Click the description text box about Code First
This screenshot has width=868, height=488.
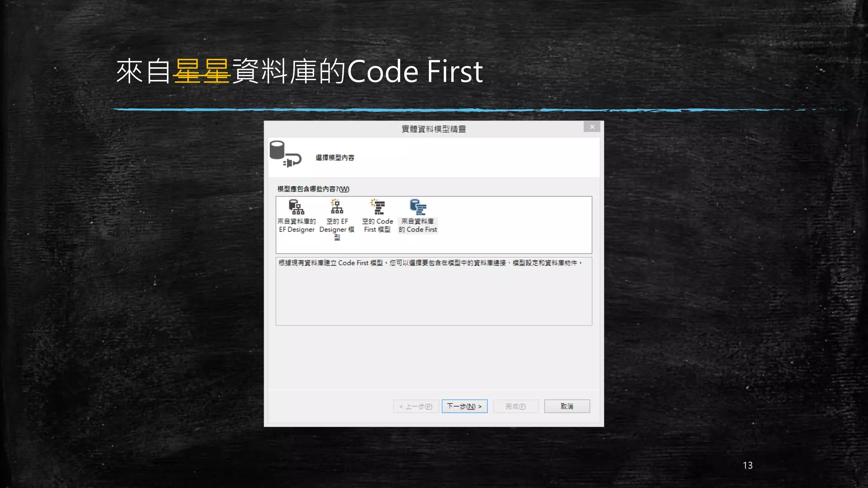434,291
